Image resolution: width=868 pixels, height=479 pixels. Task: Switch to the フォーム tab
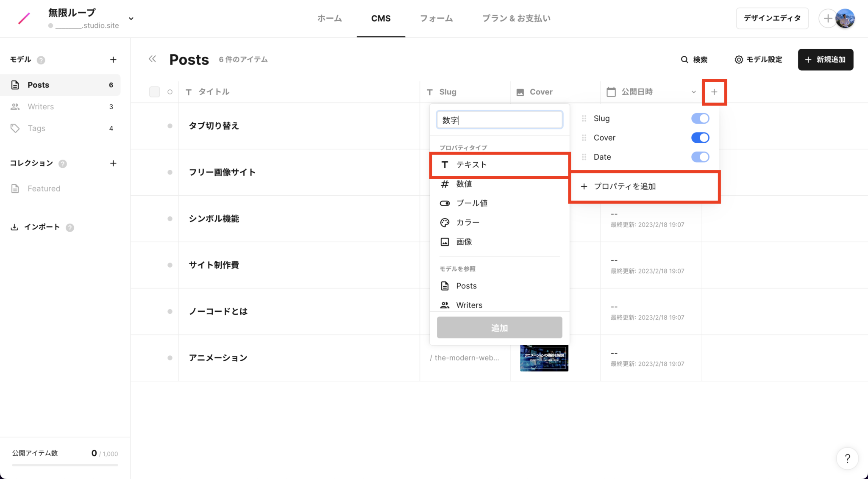point(436,18)
